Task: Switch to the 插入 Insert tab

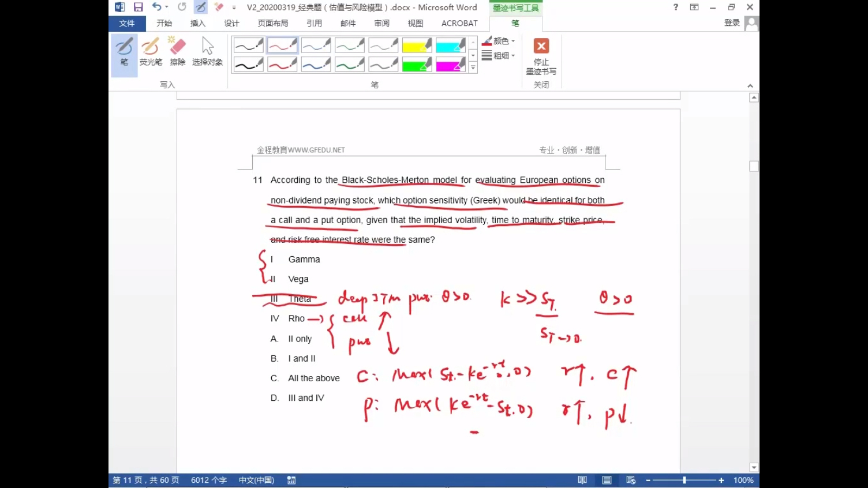Action: pyautogui.click(x=198, y=23)
